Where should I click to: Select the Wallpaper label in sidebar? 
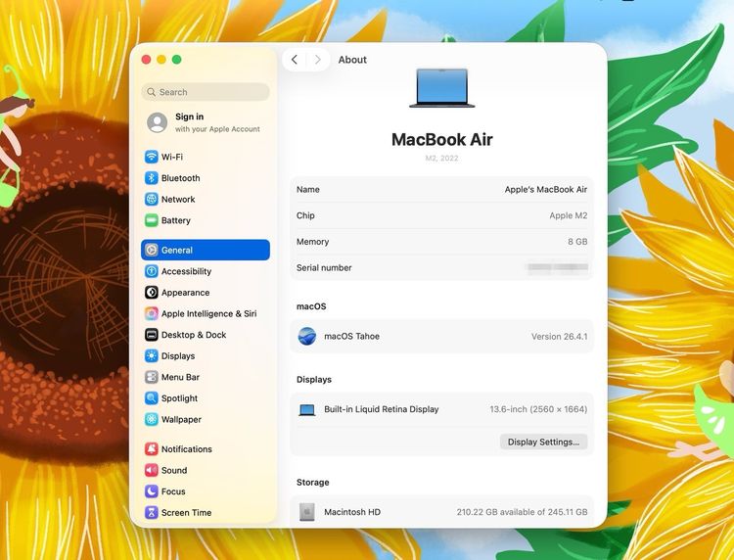(x=181, y=419)
